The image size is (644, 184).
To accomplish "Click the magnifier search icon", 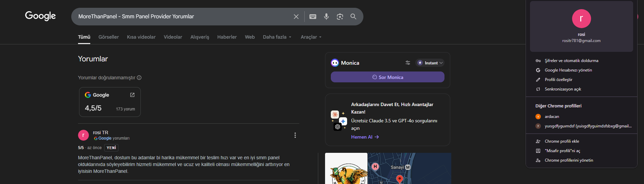I will [x=353, y=17].
